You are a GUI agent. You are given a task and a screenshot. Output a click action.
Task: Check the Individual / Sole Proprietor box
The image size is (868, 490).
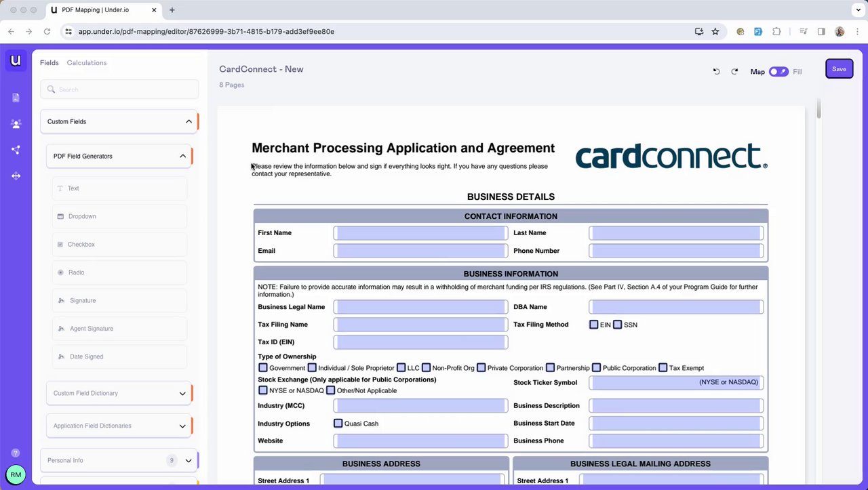pyautogui.click(x=312, y=367)
